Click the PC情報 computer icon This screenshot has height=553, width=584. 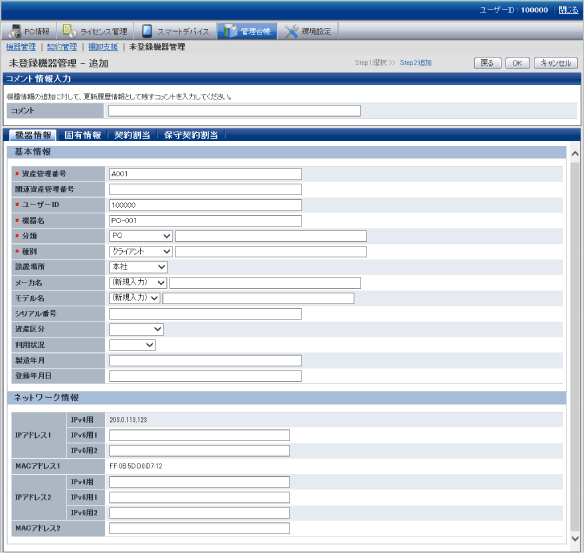[x=15, y=31]
